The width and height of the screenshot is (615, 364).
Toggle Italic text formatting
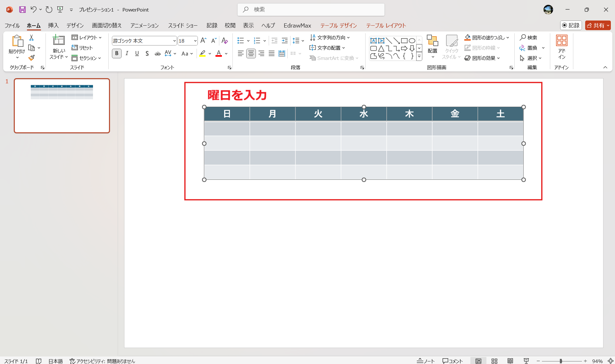(x=127, y=54)
